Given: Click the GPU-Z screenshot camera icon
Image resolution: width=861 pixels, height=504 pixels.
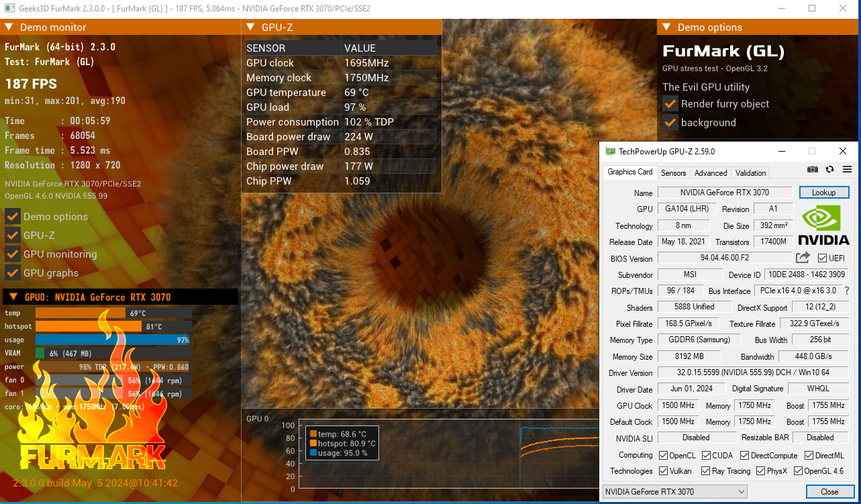Looking at the screenshot, I should click(x=813, y=170).
